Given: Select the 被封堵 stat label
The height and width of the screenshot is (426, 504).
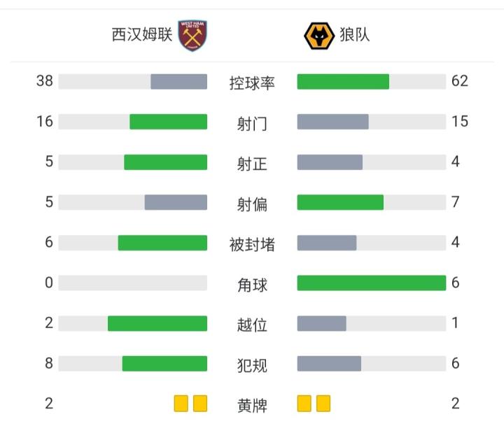Looking at the screenshot, I should [252, 244].
